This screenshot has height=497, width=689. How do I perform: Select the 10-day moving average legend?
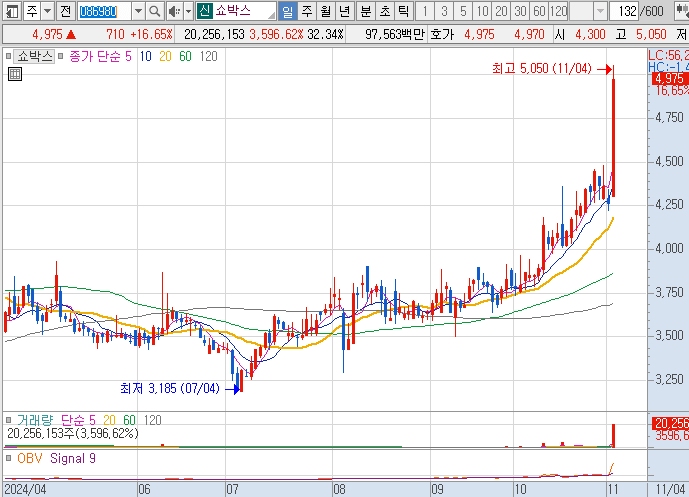tap(145, 56)
